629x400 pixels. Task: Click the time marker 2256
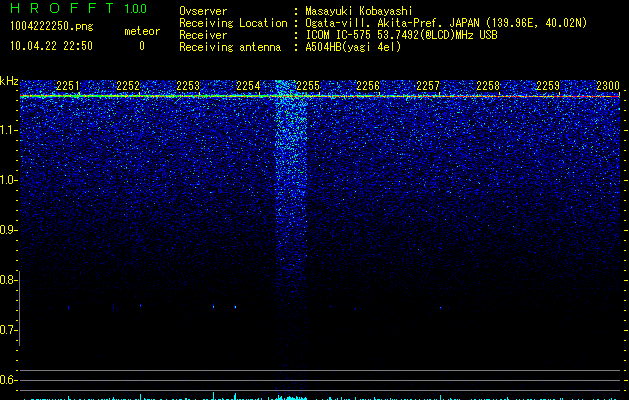(368, 86)
